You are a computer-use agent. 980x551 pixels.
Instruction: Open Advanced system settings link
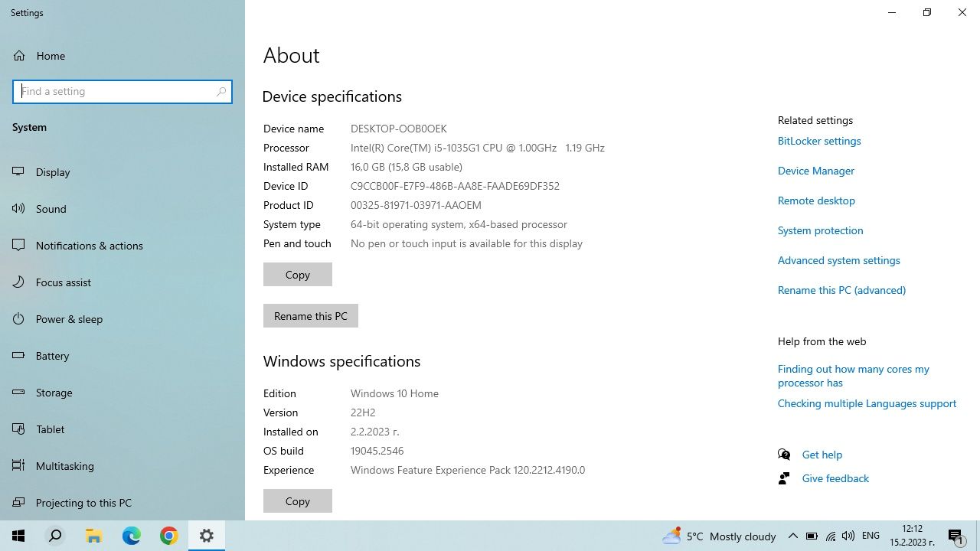pyautogui.click(x=839, y=260)
